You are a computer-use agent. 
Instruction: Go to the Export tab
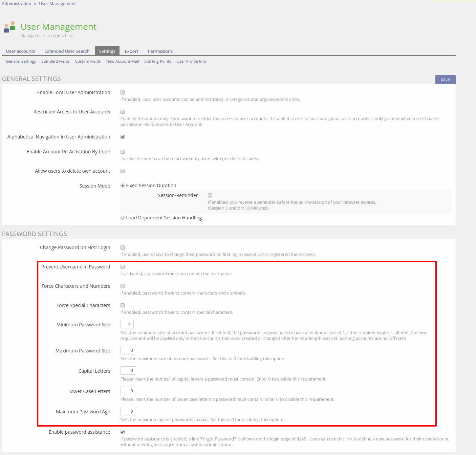pyautogui.click(x=131, y=51)
